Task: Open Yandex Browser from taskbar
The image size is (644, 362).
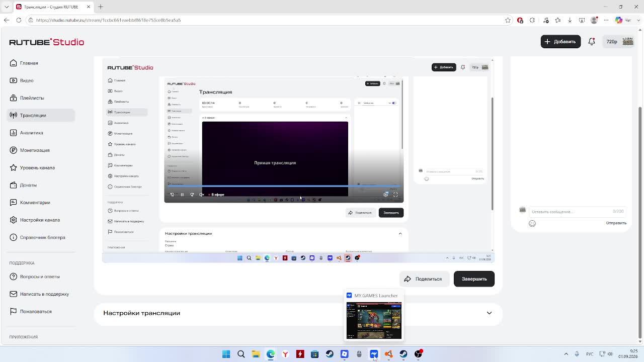Action: click(x=285, y=354)
